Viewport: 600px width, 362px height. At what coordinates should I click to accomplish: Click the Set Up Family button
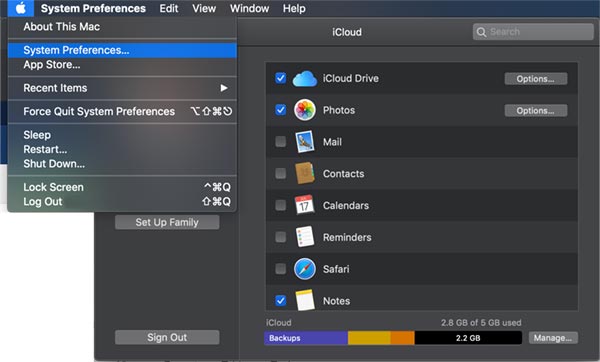167,222
